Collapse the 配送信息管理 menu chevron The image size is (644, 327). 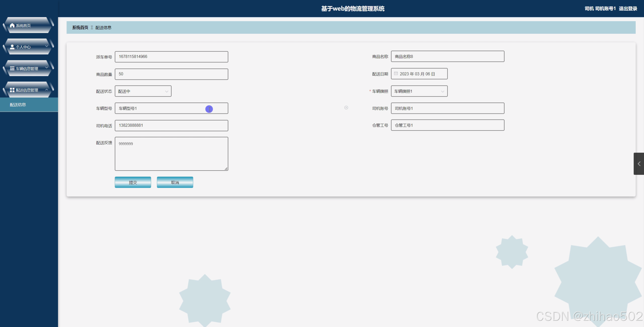tap(47, 90)
